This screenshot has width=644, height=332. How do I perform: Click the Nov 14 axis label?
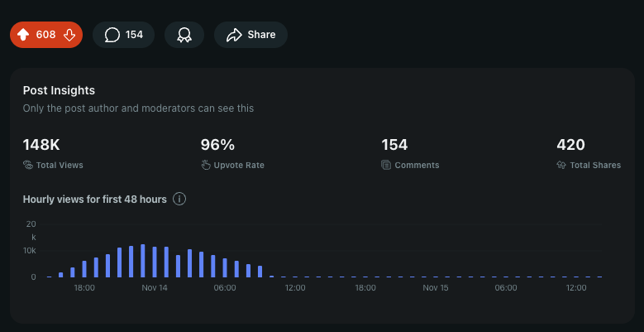[x=155, y=288]
